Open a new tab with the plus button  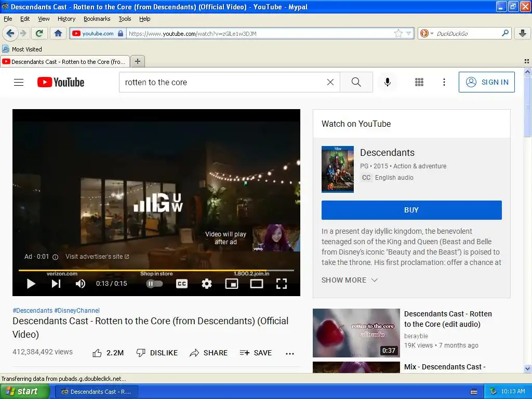click(x=137, y=61)
